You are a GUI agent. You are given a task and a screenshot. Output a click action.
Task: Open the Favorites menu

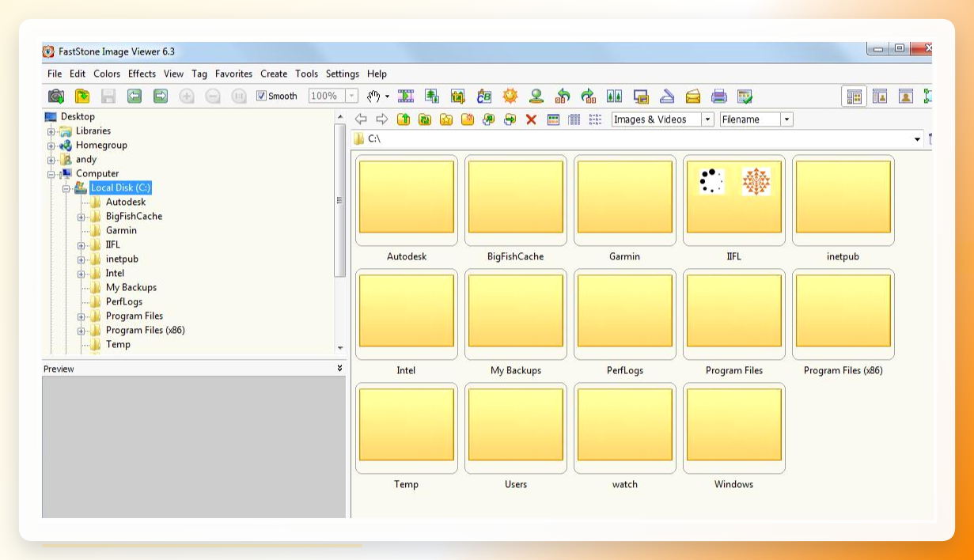pyautogui.click(x=234, y=74)
